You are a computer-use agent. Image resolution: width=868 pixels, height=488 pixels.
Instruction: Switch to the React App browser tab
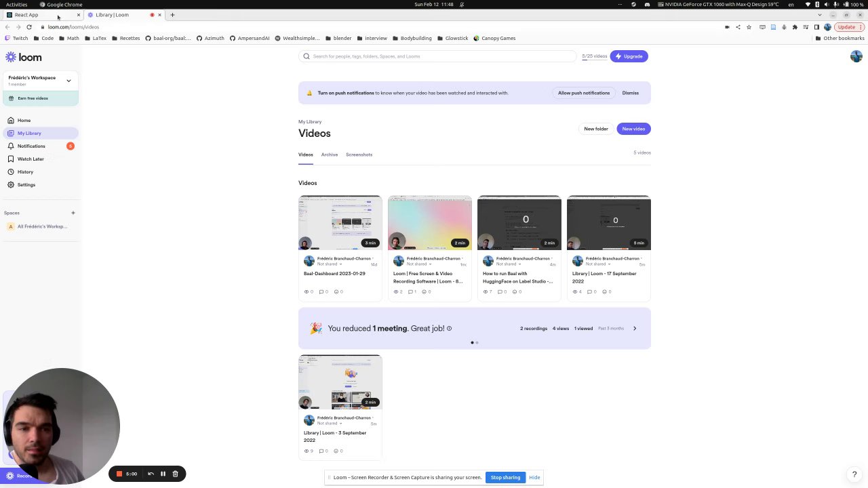42,15
